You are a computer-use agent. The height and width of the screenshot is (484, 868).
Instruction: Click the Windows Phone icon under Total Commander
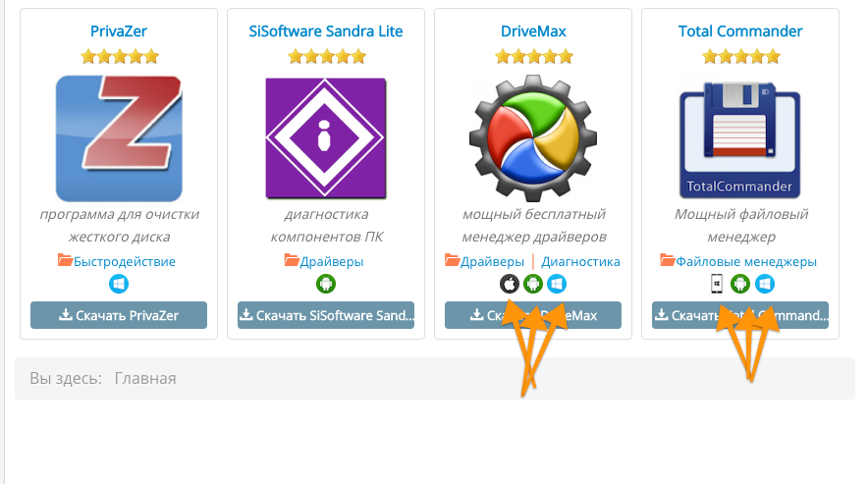pos(717,284)
